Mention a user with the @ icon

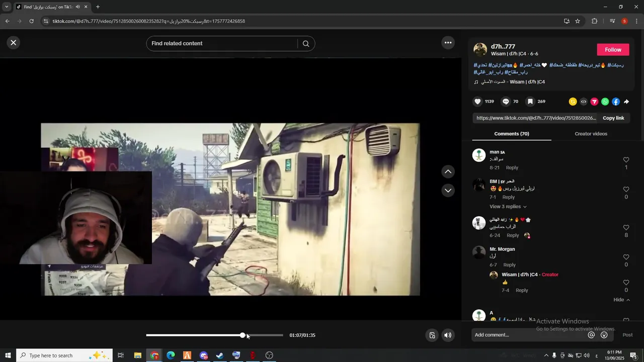(x=591, y=335)
